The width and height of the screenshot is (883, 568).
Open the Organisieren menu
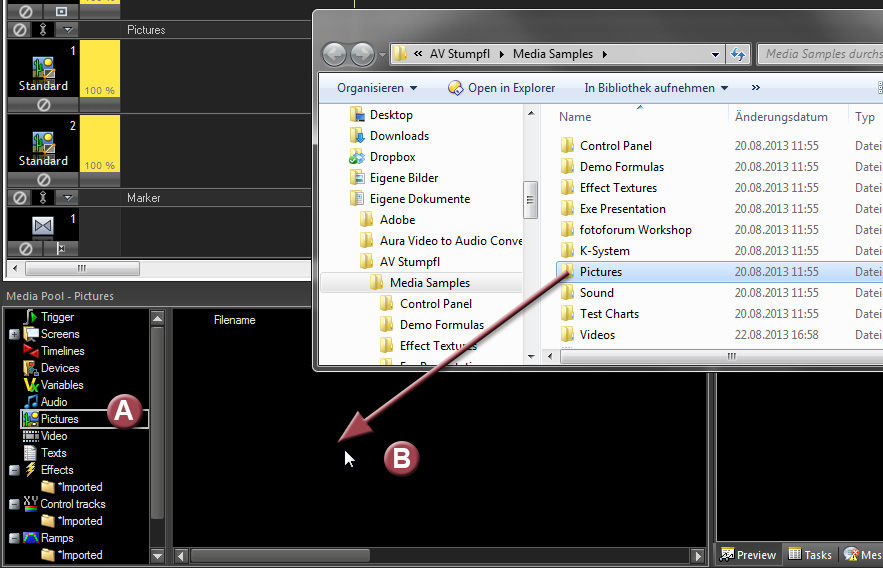377,88
